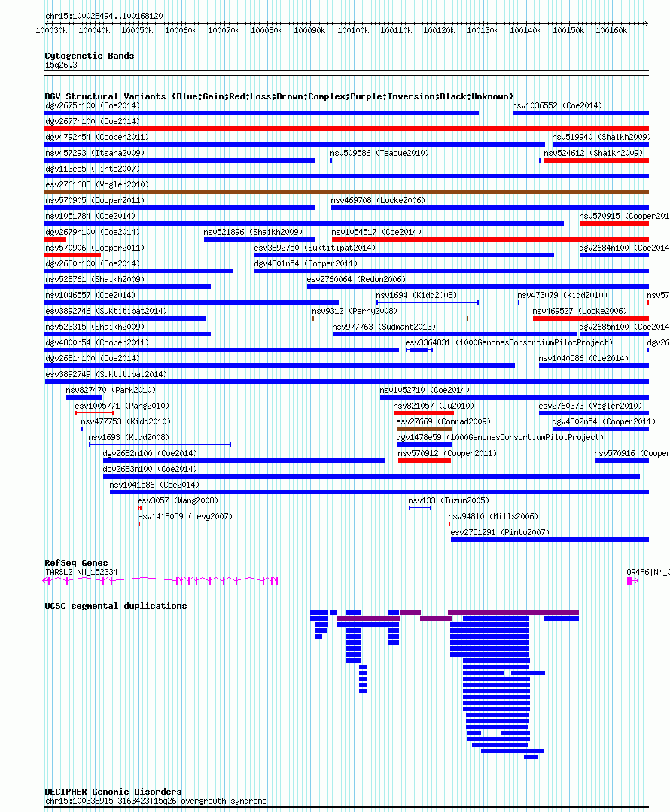Select variant esv3892746 (Suktitipat2014)

[105, 312]
